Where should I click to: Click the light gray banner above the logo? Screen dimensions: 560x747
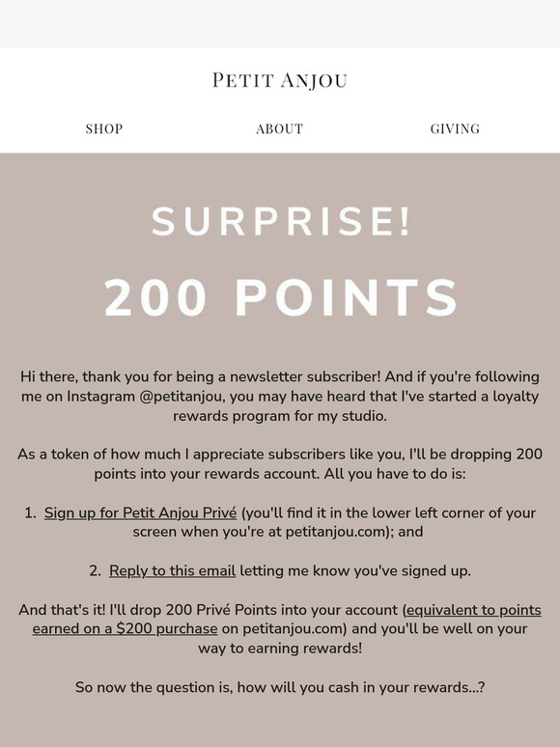pos(280,23)
